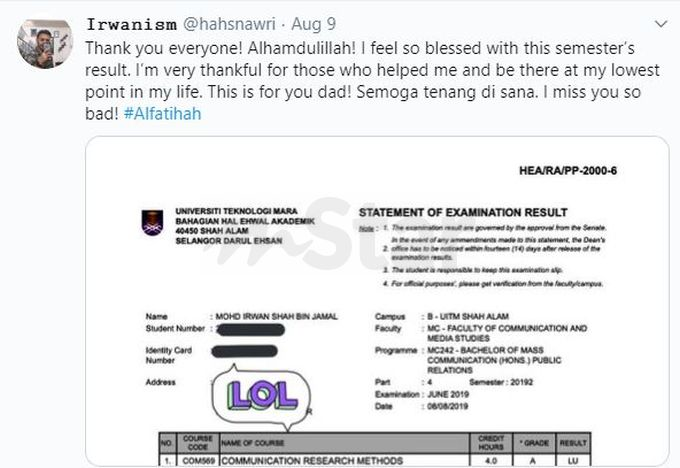Click the purple LOL speech bubble sticker
This screenshot has height=468, width=680.
pyautogui.click(x=262, y=397)
